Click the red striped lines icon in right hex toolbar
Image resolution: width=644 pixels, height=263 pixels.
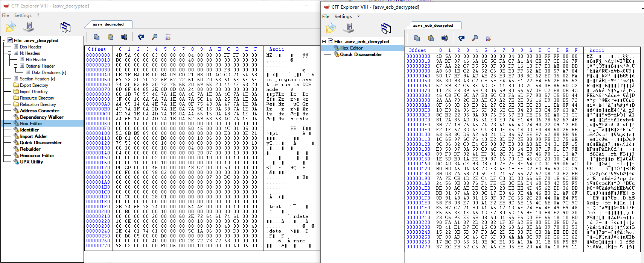click(488, 38)
